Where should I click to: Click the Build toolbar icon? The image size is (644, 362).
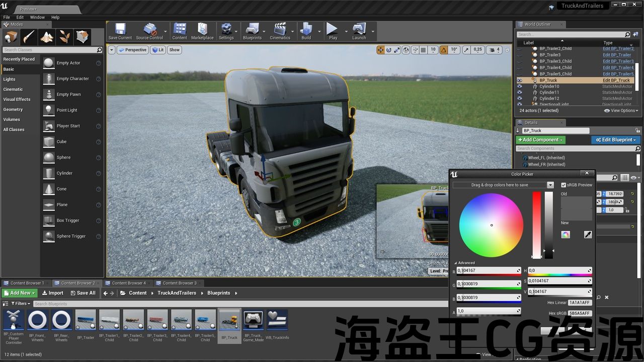tap(306, 31)
